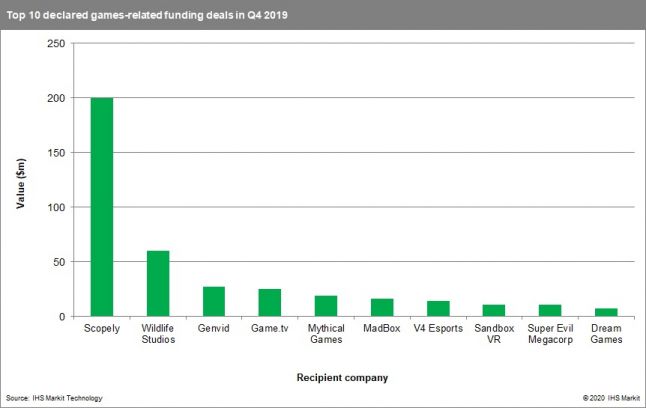Select the Dream Games bar
646x408 pixels.
point(608,313)
